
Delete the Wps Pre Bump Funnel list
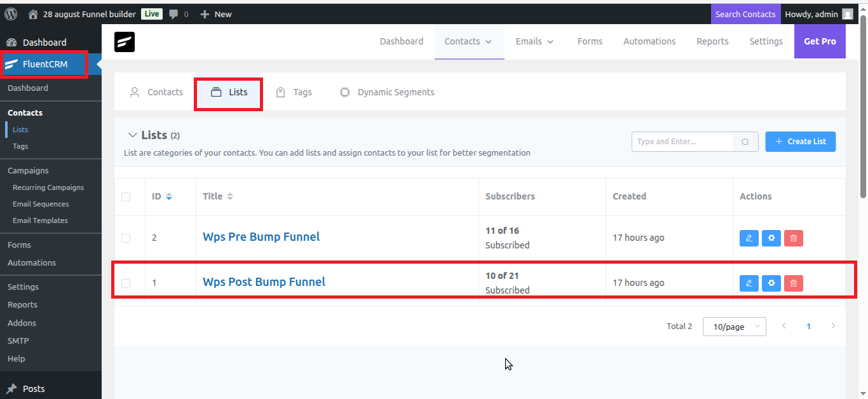pos(793,238)
